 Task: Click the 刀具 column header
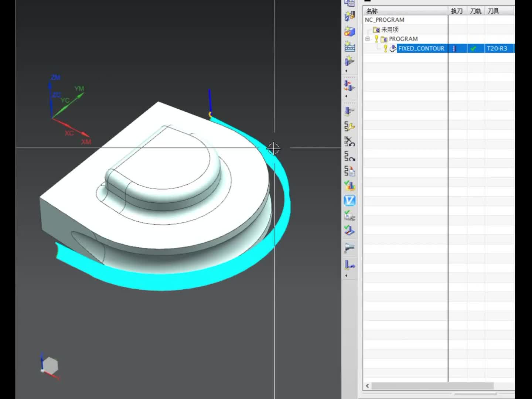[x=500, y=11]
